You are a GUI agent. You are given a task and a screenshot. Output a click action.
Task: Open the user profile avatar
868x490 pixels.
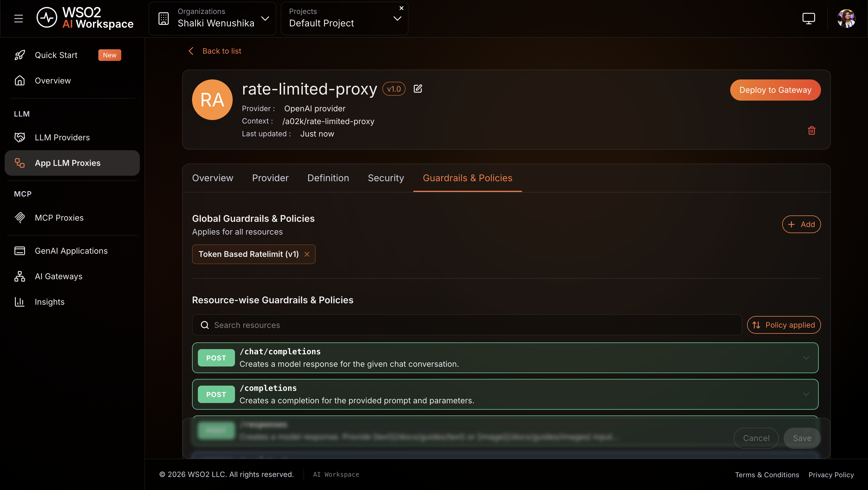(846, 18)
